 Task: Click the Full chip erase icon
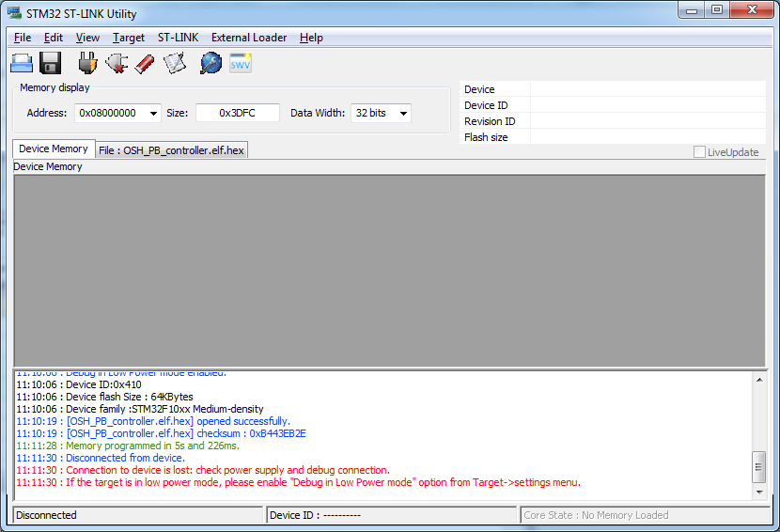tap(145, 63)
